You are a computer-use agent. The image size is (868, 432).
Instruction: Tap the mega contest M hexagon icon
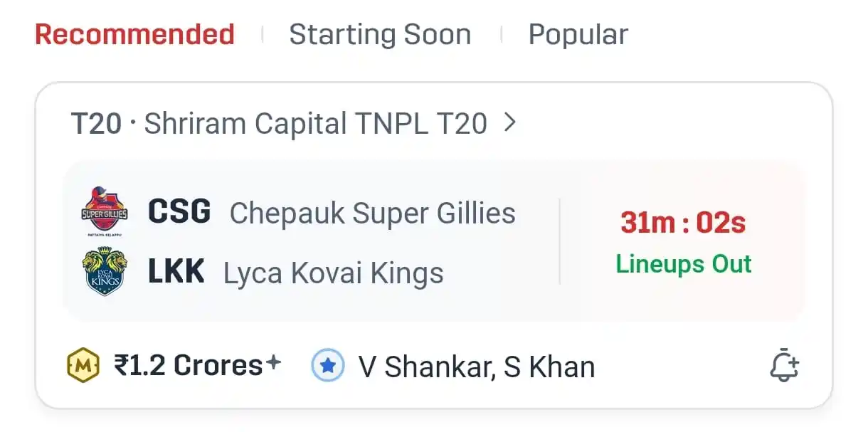click(x=84, y=366)
